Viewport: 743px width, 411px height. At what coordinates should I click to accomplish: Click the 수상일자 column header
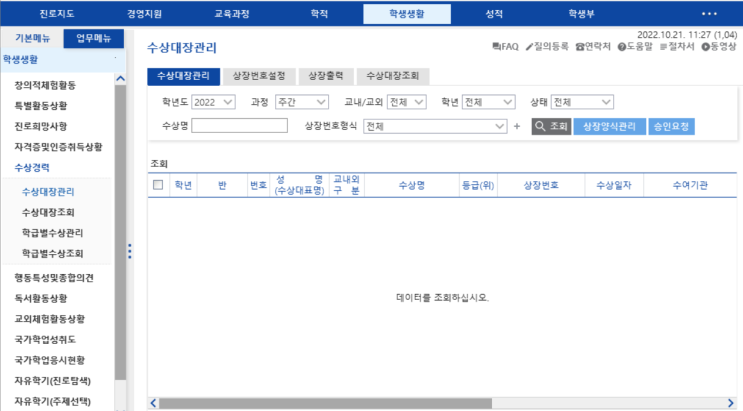(x=614, y=185)
